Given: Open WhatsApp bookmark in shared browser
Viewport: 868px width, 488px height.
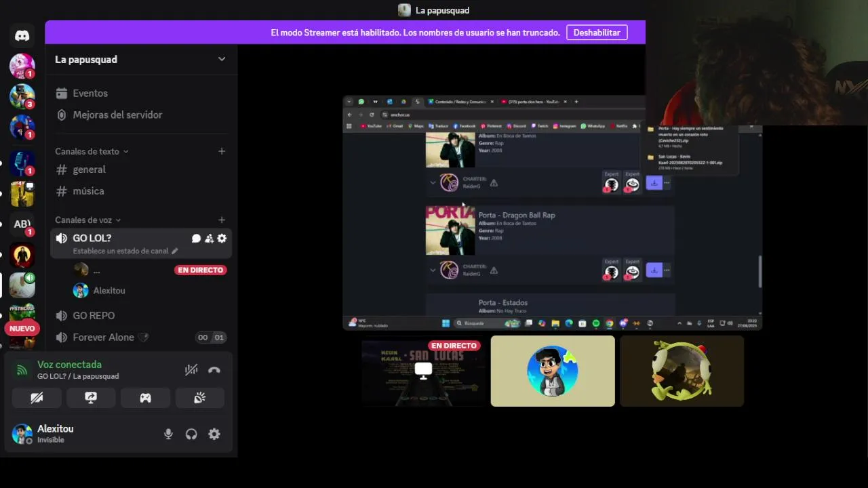Looking at the screenshot, I should [x=593, y=126].
